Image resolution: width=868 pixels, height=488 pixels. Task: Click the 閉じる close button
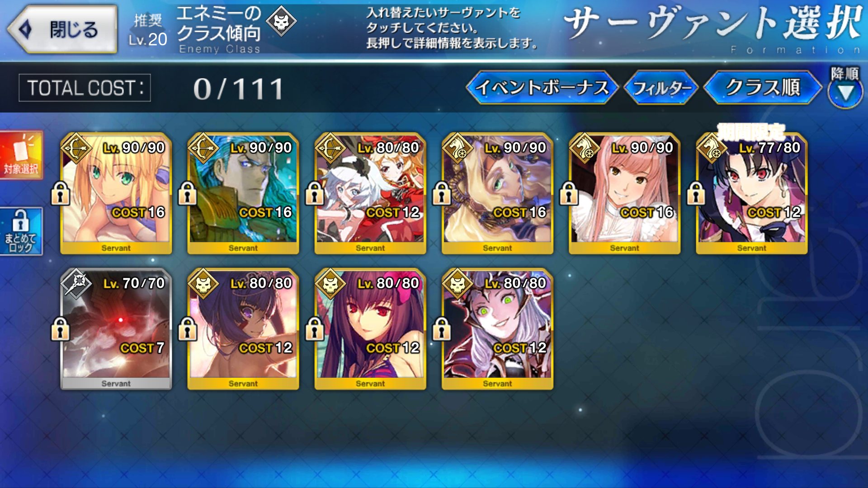point(62,29)
